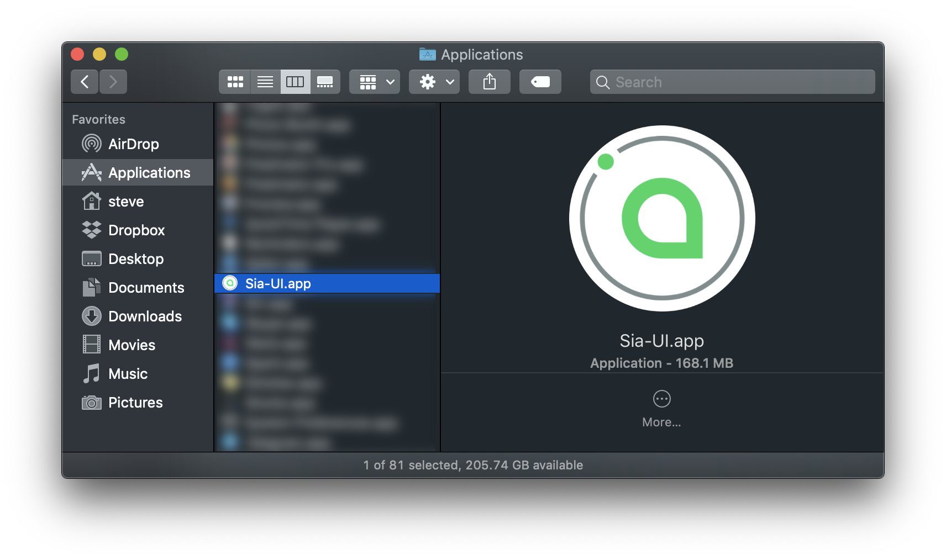946x560 pixels.
Task: Switch to list view
Action: [265, 82]
